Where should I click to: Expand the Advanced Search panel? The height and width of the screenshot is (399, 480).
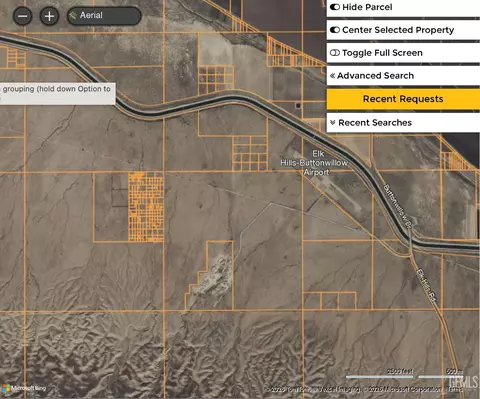tap(403, 76)
